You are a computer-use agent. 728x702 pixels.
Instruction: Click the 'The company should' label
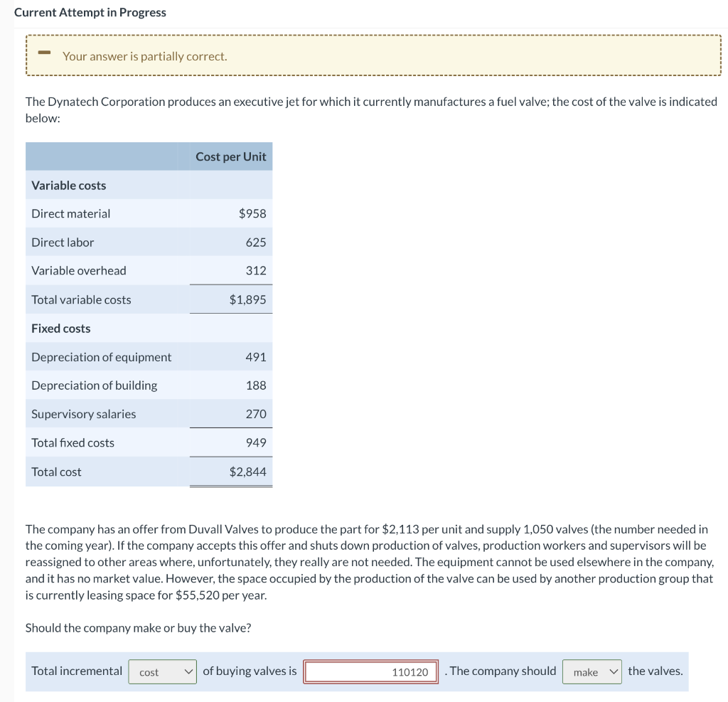coord(503,671)
